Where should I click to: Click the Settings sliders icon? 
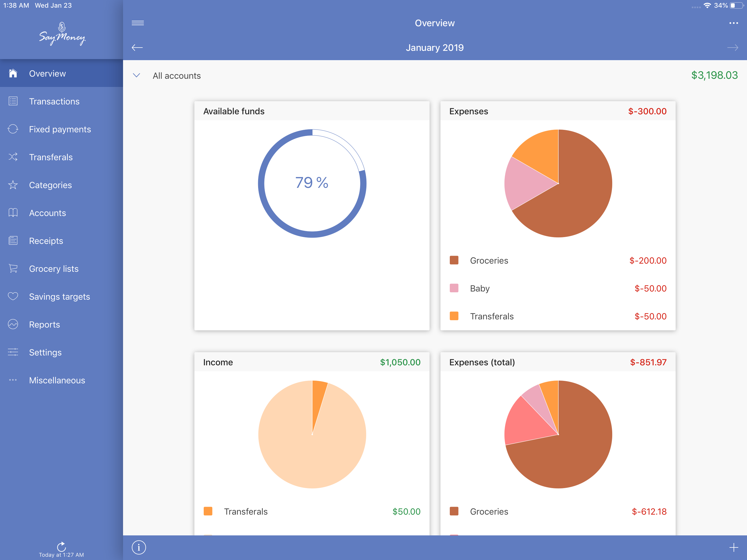click(x=13, y=352)
